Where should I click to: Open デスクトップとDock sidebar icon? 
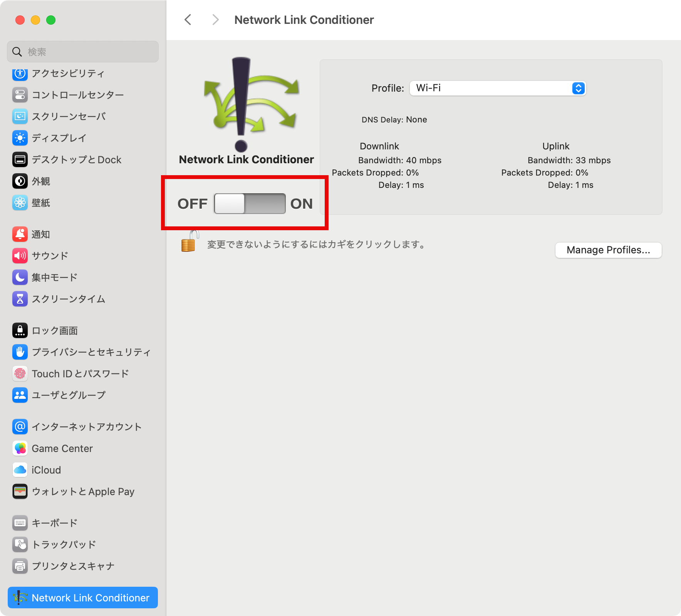click(x=20, y=159)
